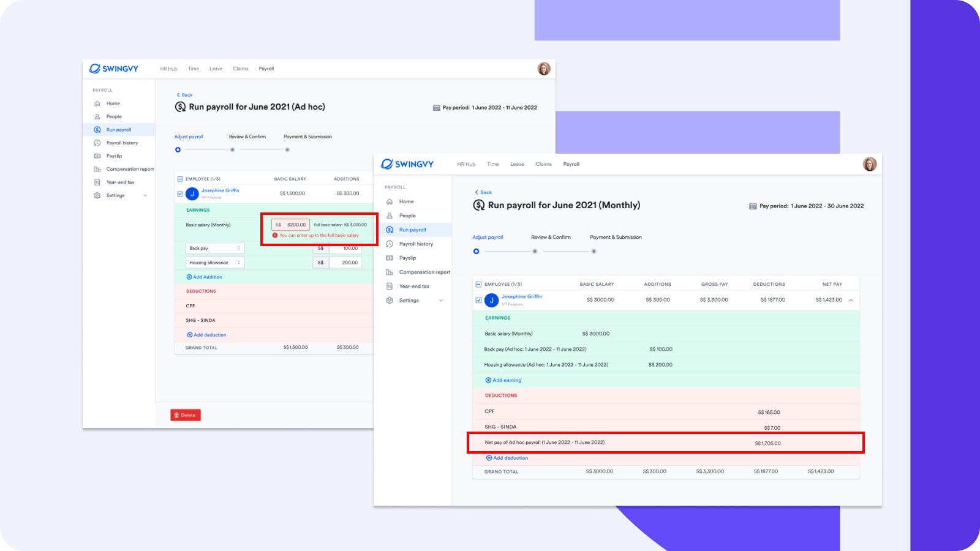
Task: Open Compensation report in the front window sidebar
Action: pos(424,272)
